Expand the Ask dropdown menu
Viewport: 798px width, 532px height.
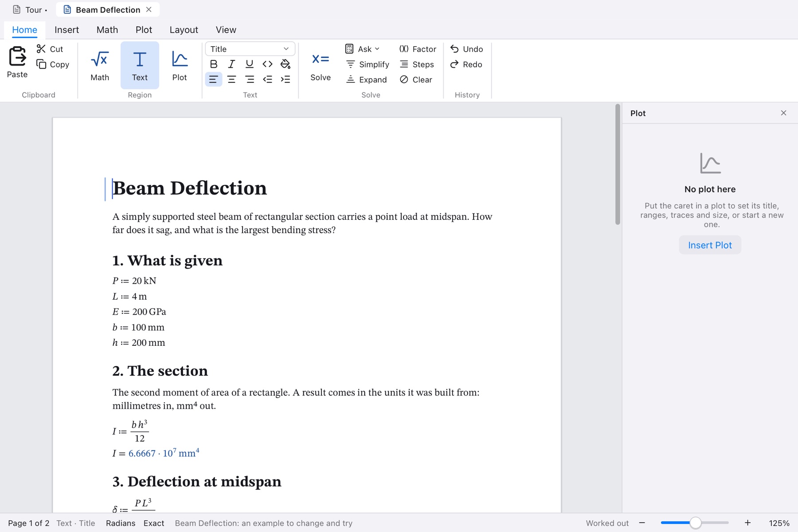pos(363,49)
